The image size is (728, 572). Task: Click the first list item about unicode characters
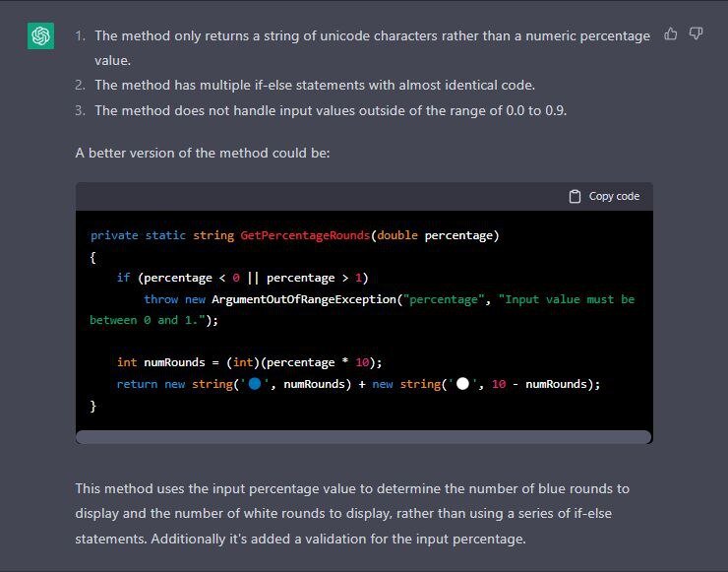(x=372, y=48)
